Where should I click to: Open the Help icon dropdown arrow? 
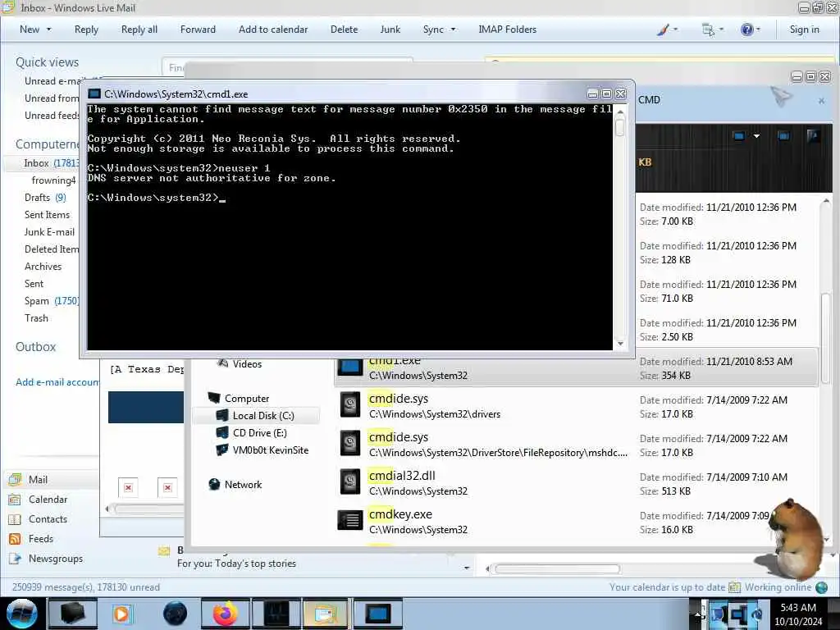point(758,30)
